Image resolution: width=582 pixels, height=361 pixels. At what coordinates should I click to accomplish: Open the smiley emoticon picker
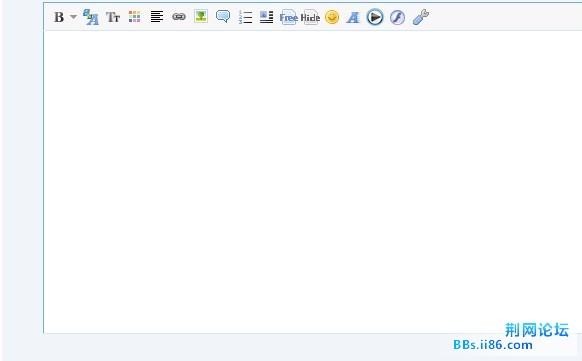332,17
